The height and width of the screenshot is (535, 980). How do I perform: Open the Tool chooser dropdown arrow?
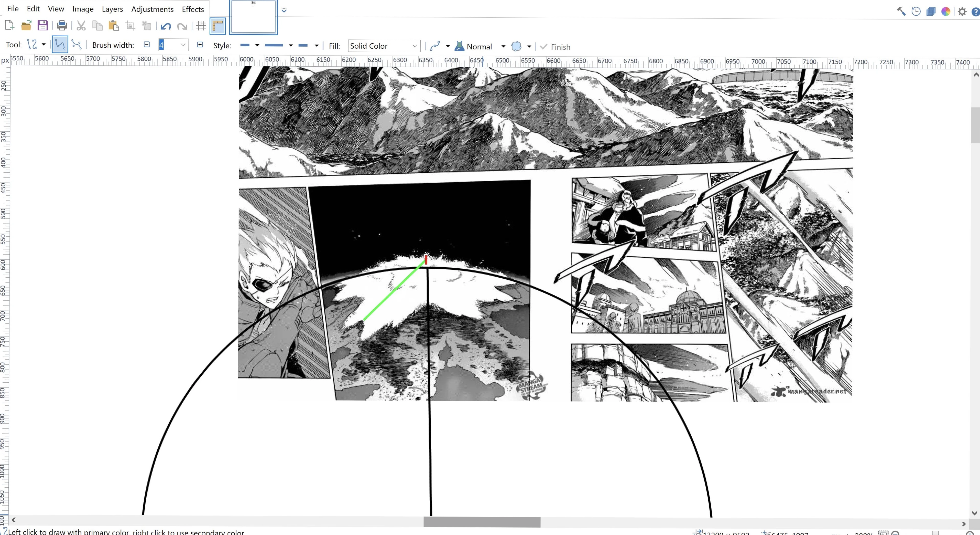point(44,45)
